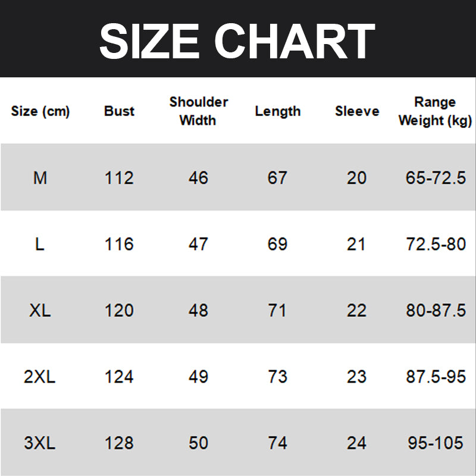476x476 pixels.
Task: Select the M size row label
Action: pos(40,178)
